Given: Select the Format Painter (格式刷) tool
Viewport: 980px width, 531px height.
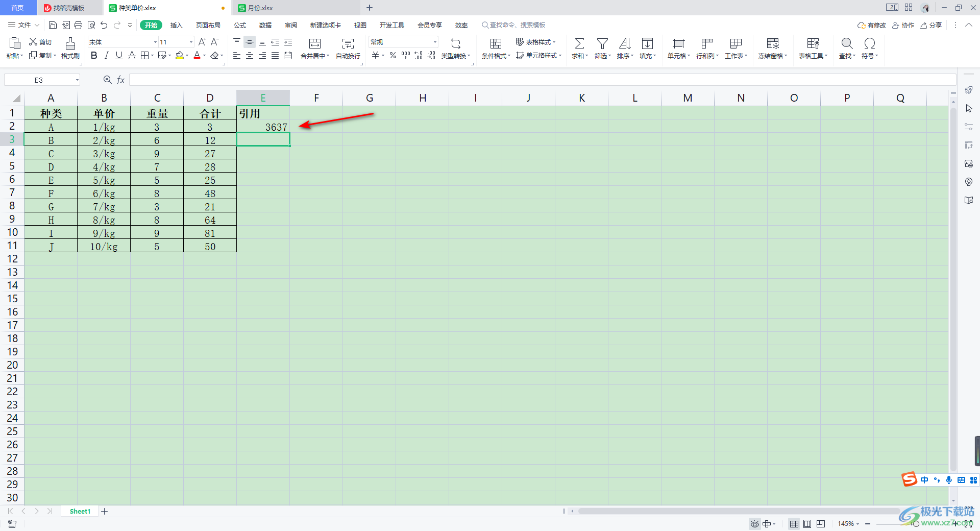Looking at the screenshot, I should [x=70, y=48].
